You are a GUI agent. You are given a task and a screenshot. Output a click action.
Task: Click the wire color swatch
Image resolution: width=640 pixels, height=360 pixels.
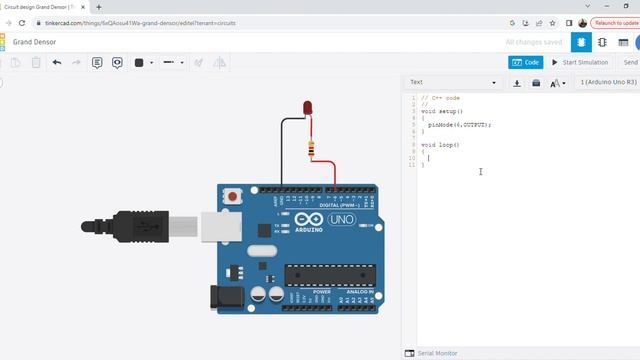139,62
